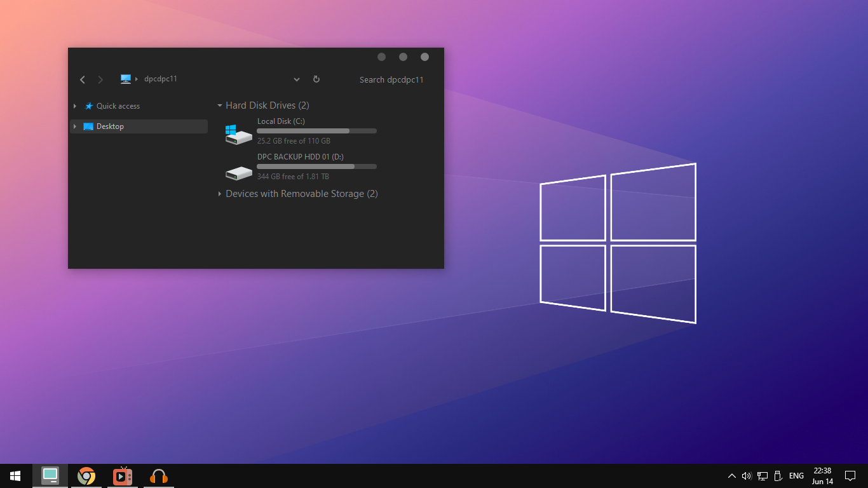Click the dpcdpc11 breadcrumb in the address bar
868x488 pixels.
point(160,79)
